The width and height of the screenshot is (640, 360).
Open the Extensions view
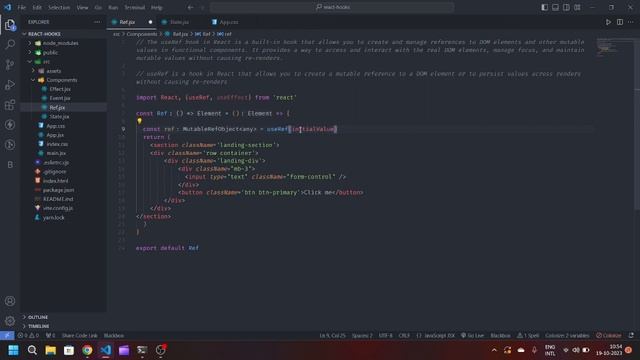pyautogui.click(x=10, y=104)
